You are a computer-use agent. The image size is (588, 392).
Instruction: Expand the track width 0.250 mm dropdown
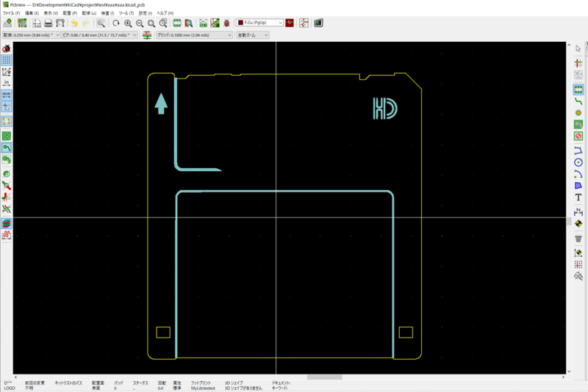[31, 35]
